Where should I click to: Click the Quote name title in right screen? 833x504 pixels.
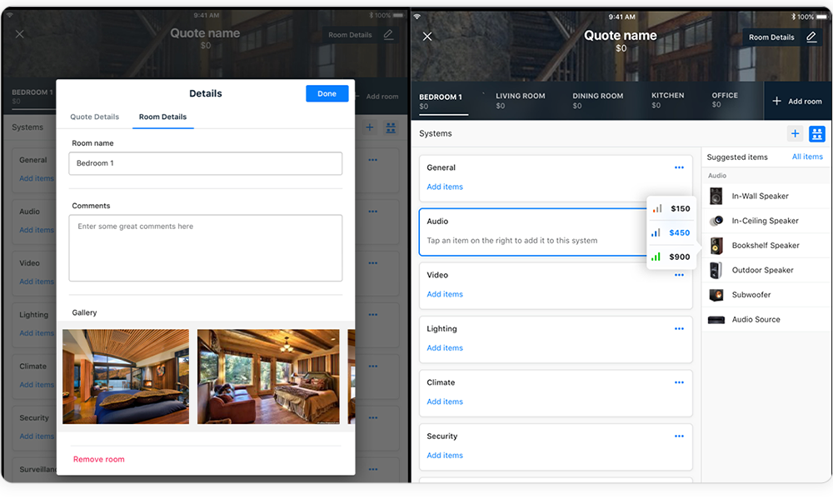(620, 36)
